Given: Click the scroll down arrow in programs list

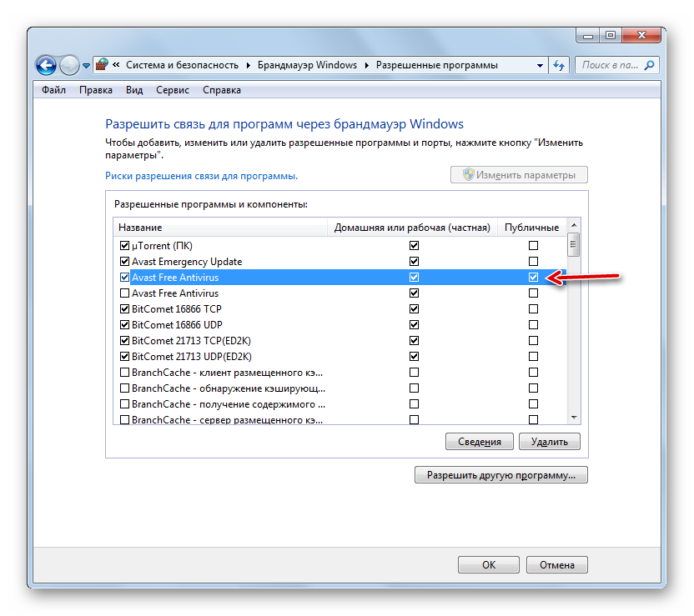Looking at the screenshot, I should [x=574, y=417].
